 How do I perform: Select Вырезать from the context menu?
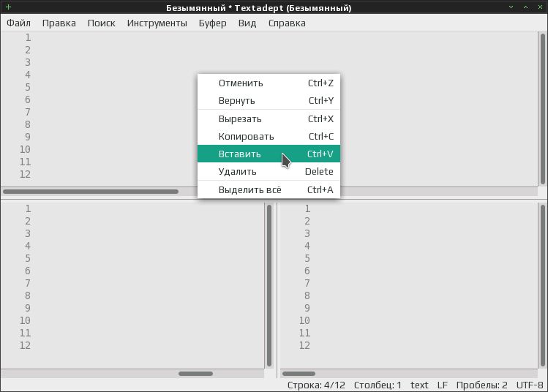(269, 118)
